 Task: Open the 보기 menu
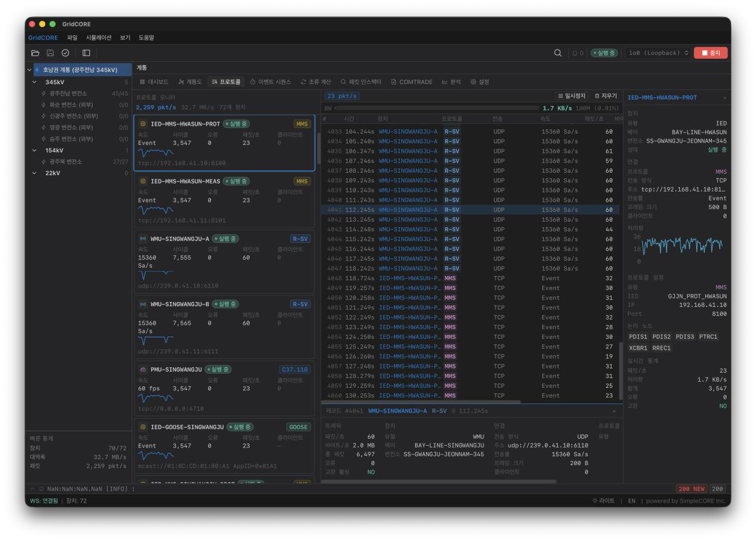coord(125,37)
